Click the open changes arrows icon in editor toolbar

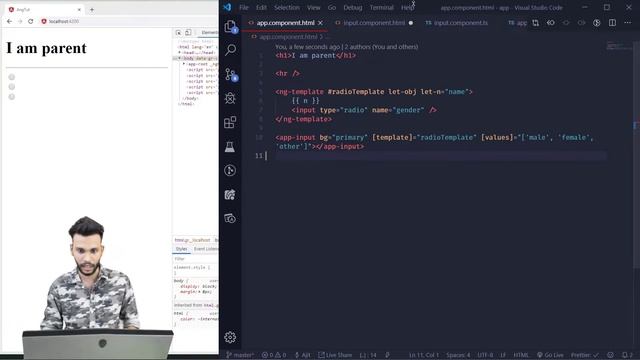(x=551, y=23)
